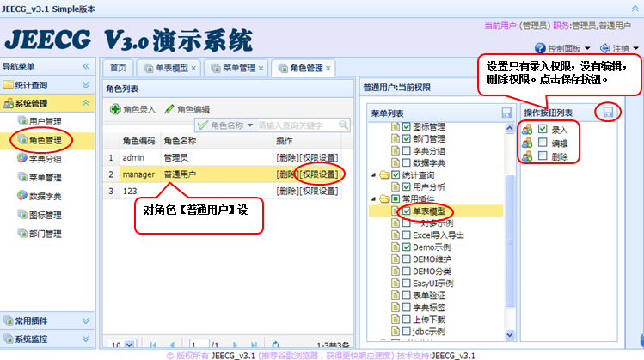
Task: Click the 图标管理 sidebar icon
Action: (22, 214)
